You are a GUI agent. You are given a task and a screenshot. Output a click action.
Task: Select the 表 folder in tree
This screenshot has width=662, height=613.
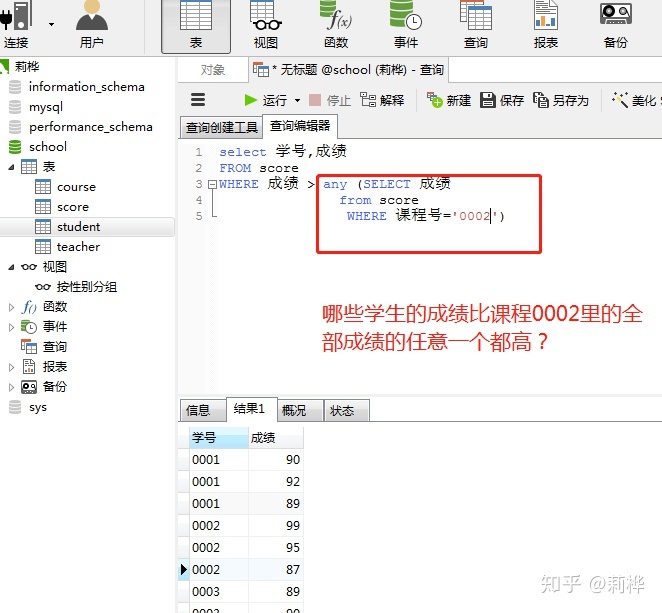pos(49,167)
